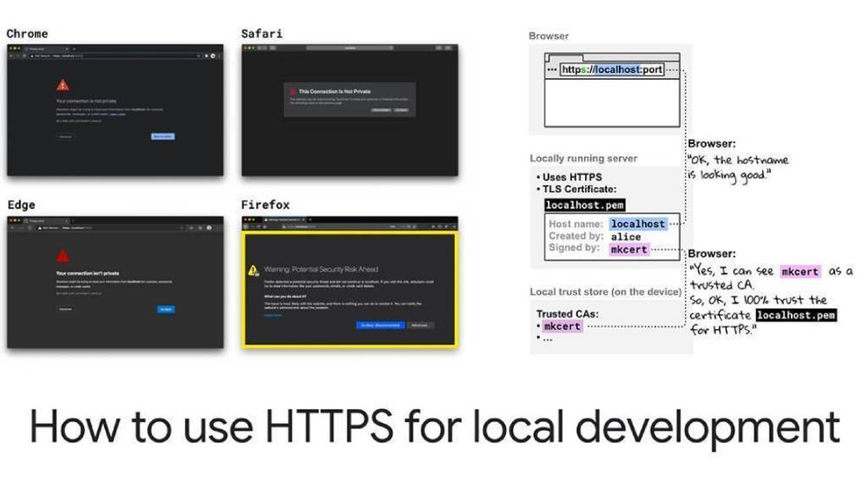Click the Chrome window address bar
The image size is (868, 487).
[x=114, y=56]
